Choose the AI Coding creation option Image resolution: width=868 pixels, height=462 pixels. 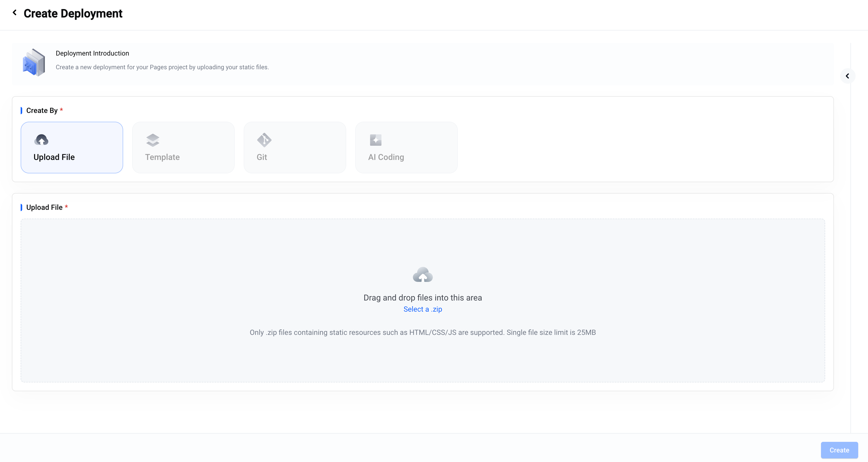[406, 148]
